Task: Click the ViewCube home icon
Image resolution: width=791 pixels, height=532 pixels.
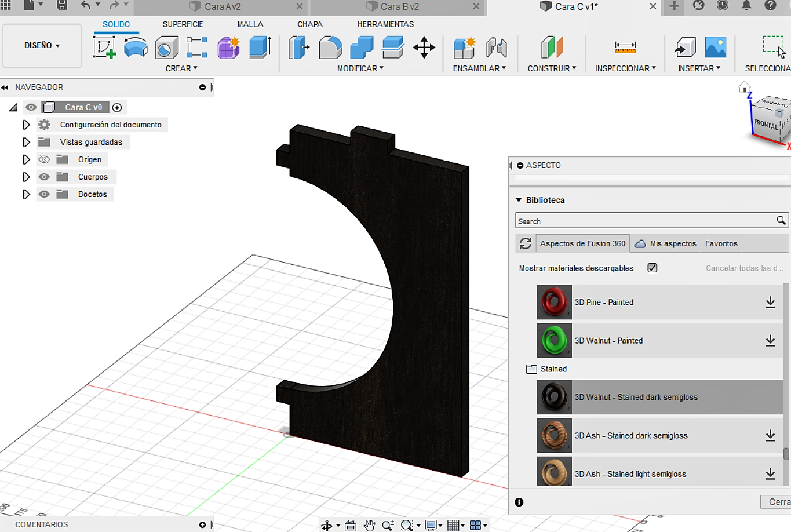Action: coord(745,88)
